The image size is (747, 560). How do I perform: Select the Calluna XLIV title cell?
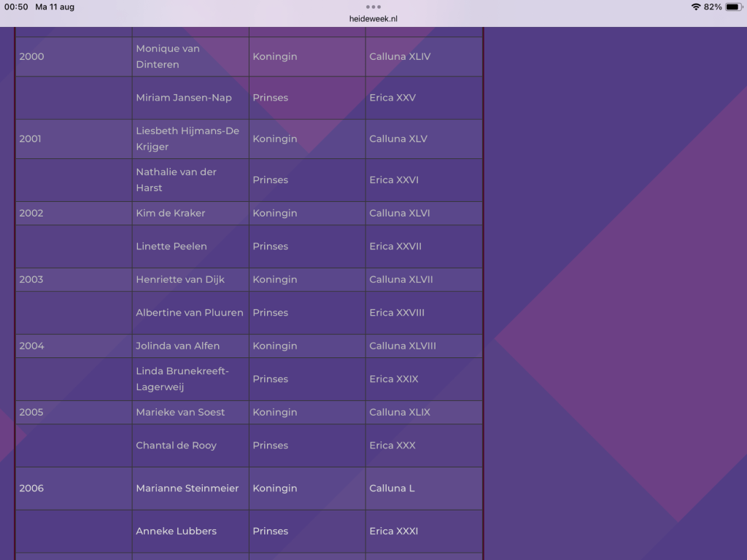[400, 57]
